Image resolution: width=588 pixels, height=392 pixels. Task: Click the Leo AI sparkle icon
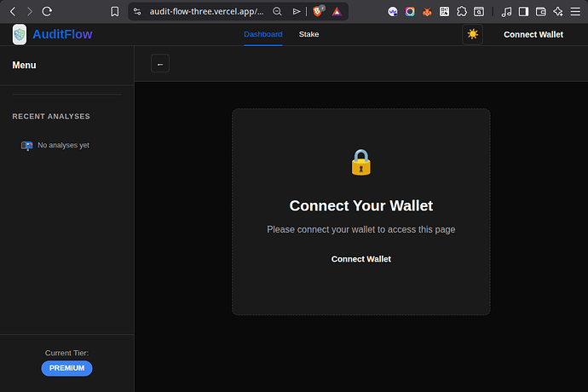tap(557, 12)
